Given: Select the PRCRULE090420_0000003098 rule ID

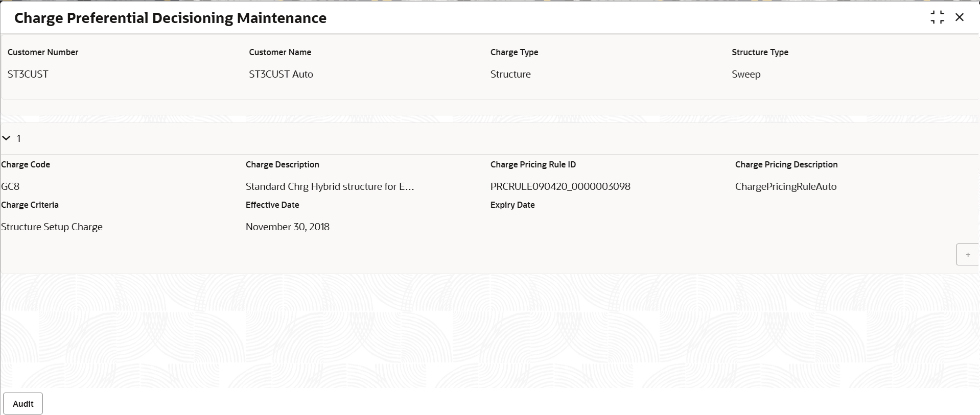Looking at the screenshot, I should click(560, 186).
